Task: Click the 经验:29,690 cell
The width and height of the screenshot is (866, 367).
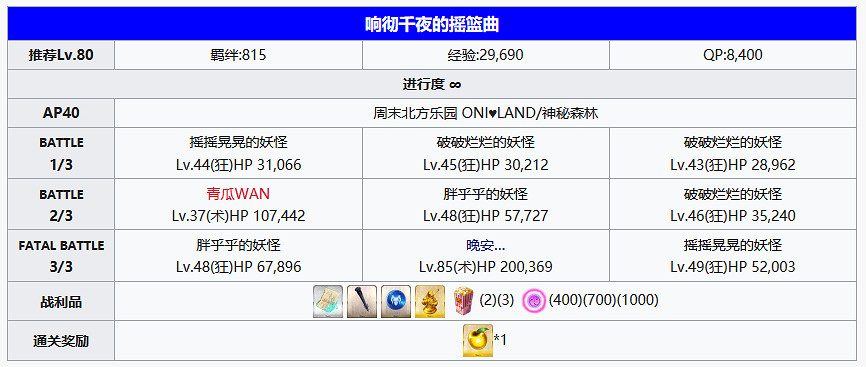Action: [x=485, y=55]
